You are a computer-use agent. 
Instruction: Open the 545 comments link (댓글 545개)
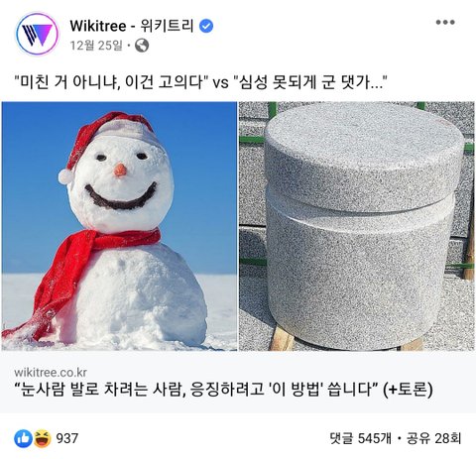361,438
